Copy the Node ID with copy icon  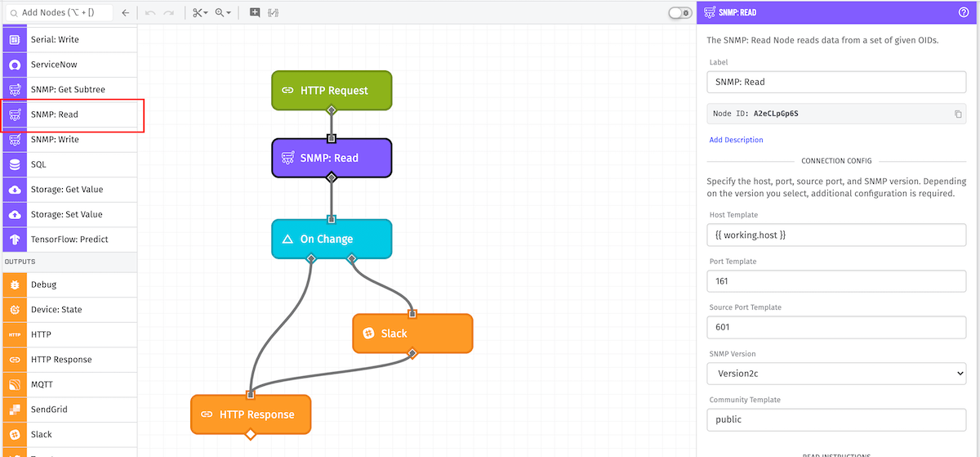coord(958,114)
